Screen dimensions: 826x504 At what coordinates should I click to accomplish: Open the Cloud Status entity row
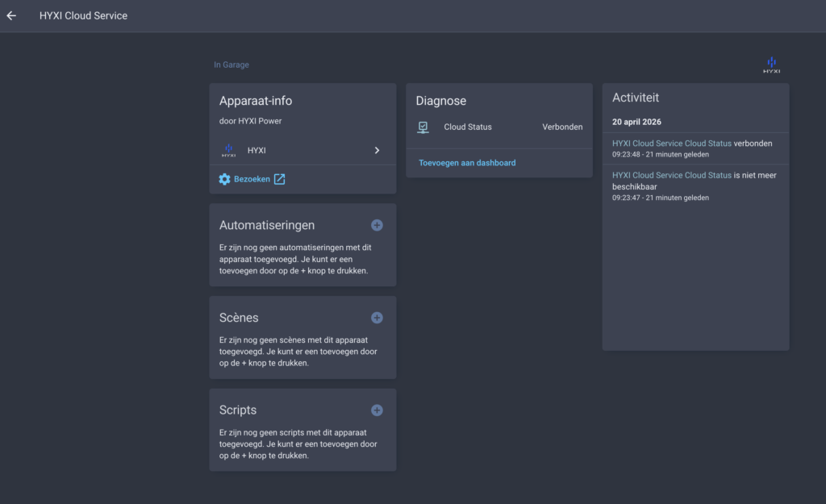[468, 127]
